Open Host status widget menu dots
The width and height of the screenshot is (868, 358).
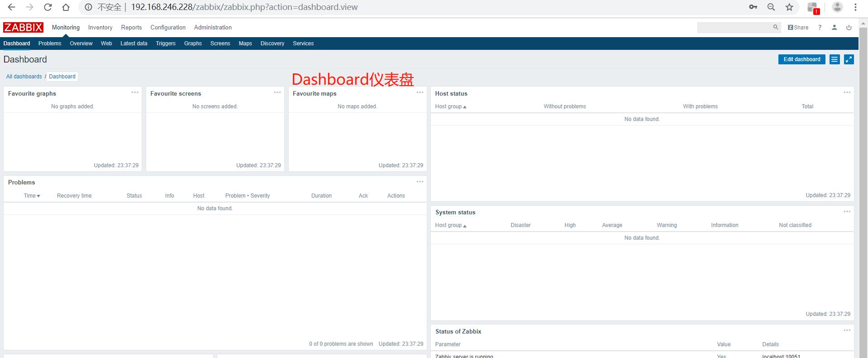click(847, 92)
